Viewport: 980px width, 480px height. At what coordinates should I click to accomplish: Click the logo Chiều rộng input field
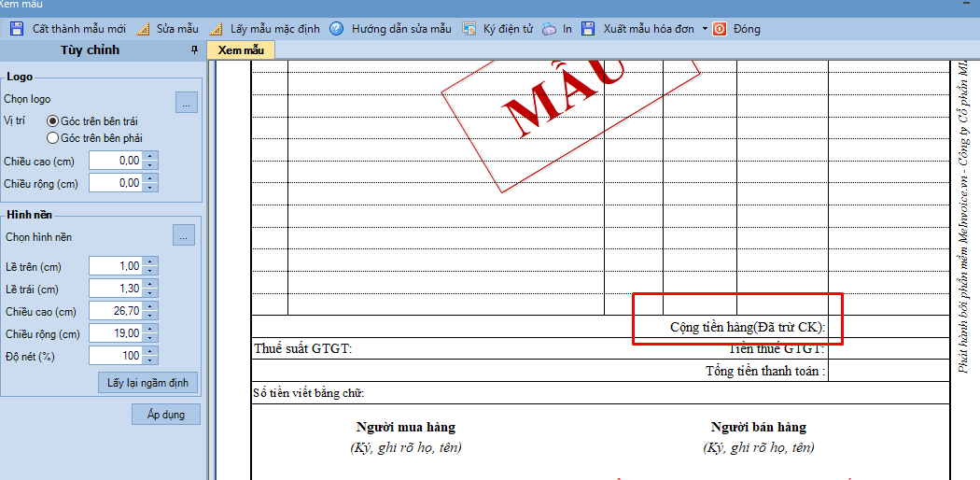116,182
